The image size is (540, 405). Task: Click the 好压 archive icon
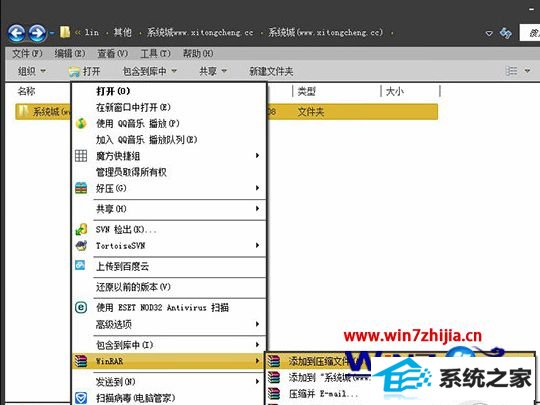81,188
